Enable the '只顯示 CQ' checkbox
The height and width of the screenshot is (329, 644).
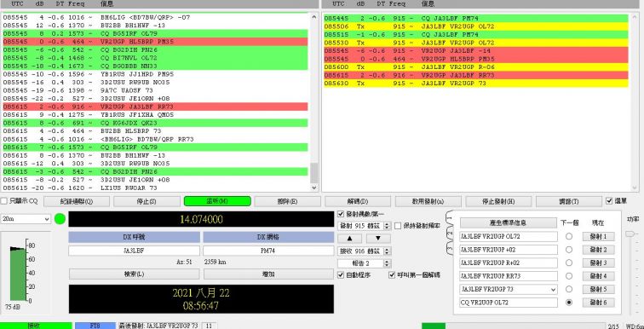(3, 201)
